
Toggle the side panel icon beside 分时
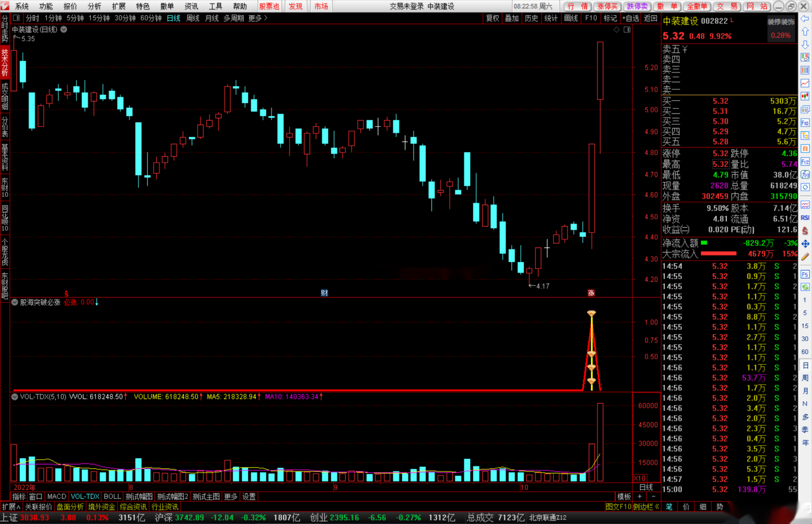(16, 18)
